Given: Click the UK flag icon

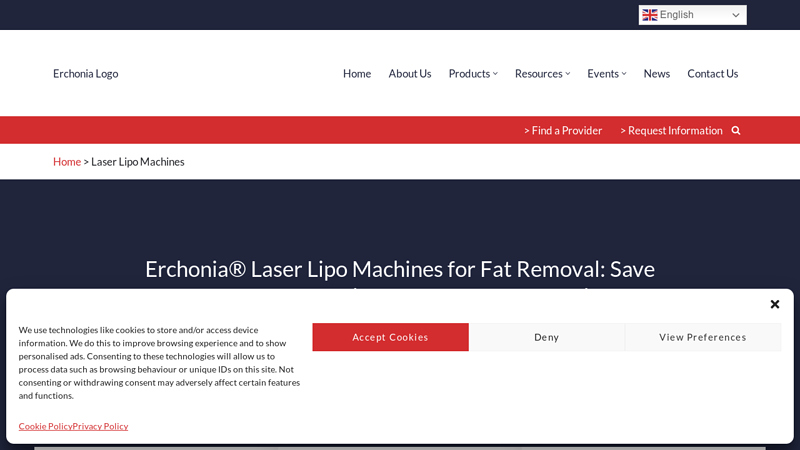Looking at the screenshot, I should [x=649, y=15].
